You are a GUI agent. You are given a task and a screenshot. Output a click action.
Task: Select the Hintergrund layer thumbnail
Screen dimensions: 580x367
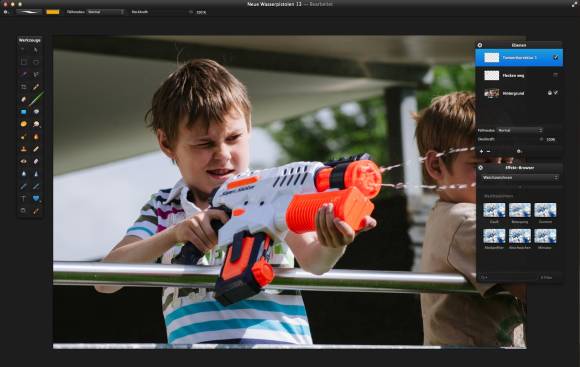tap(492, 93)
